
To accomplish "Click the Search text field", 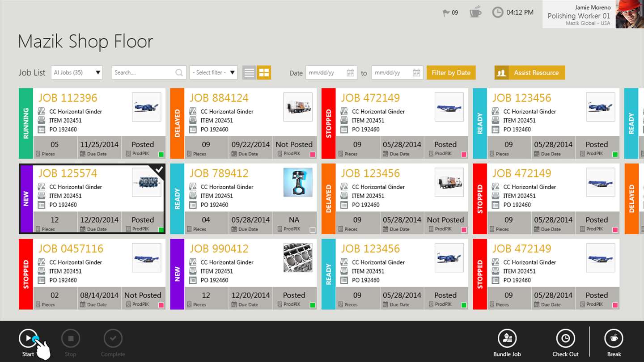I will tap(148, 72).
